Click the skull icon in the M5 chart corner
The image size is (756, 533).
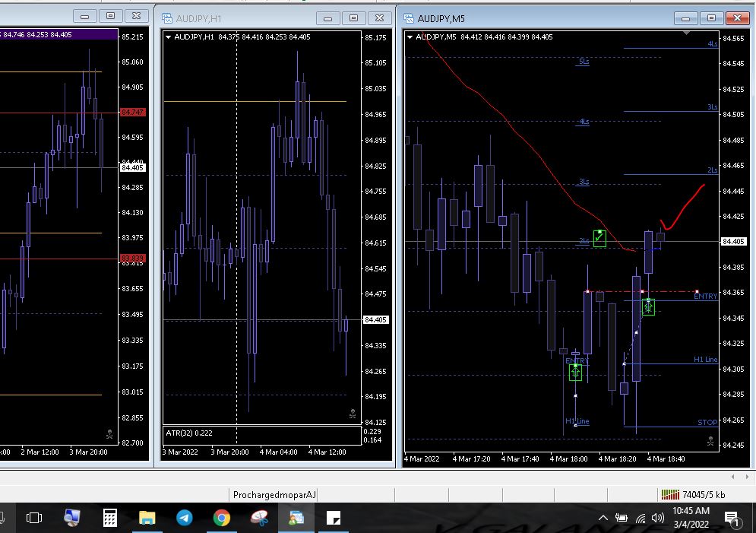pos(710,440)
